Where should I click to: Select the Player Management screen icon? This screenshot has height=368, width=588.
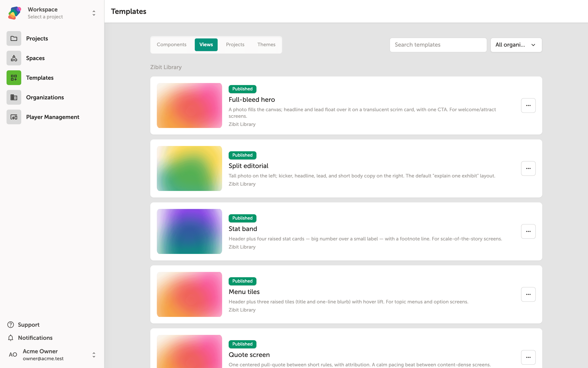click(x=14, y=117)
